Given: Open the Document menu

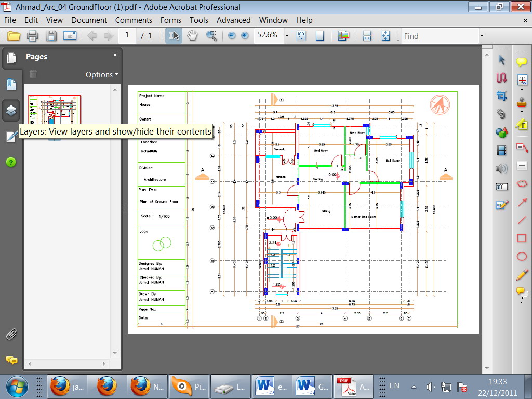Looking at the screenshot, I should 89,20.
